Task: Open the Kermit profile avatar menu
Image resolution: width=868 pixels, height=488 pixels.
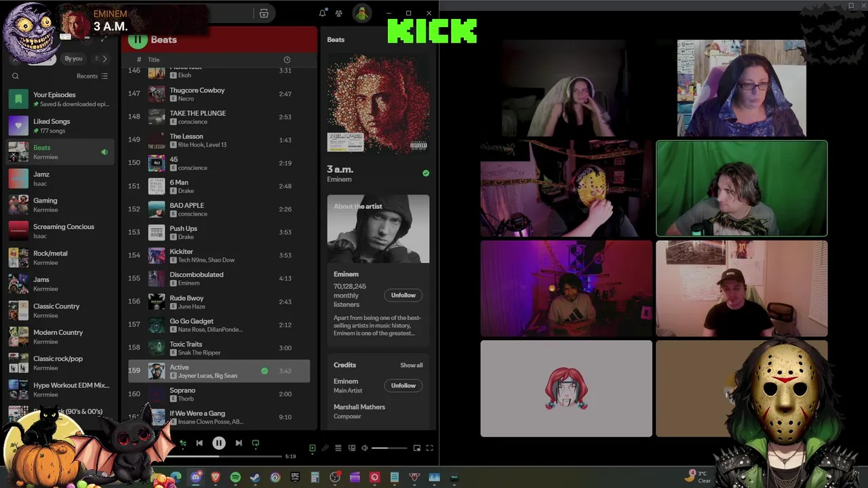Action: (361, 14)
